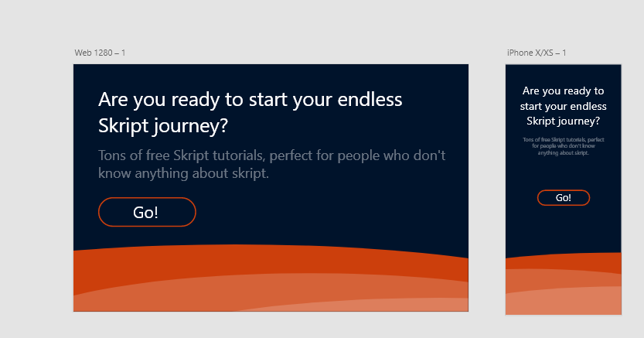Click the Go! button in Web artboard
This screenshot has height=338, width=644.
click(x=147, y=212)
